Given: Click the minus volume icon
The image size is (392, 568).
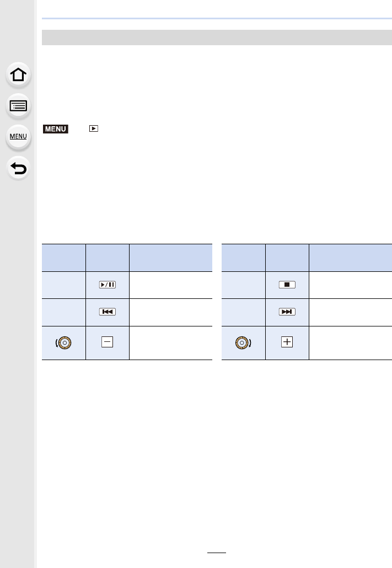Looking at the screenshot, I should tap(108, 342).
